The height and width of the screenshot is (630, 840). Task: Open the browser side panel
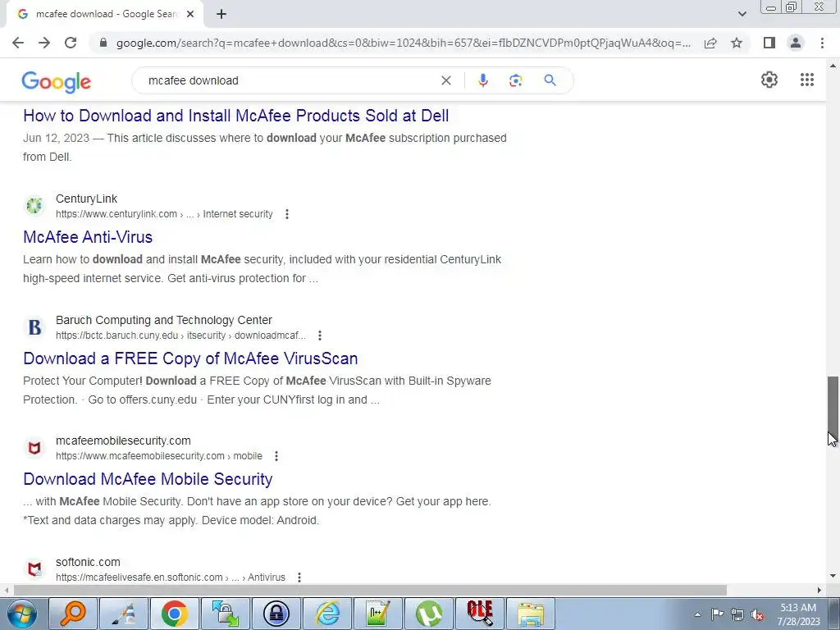[769, 43]
